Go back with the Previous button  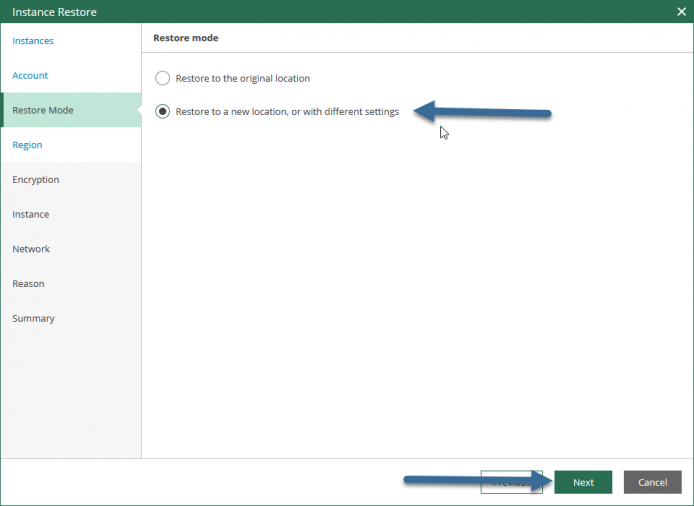pyautogui.click(x=511, y=482)
